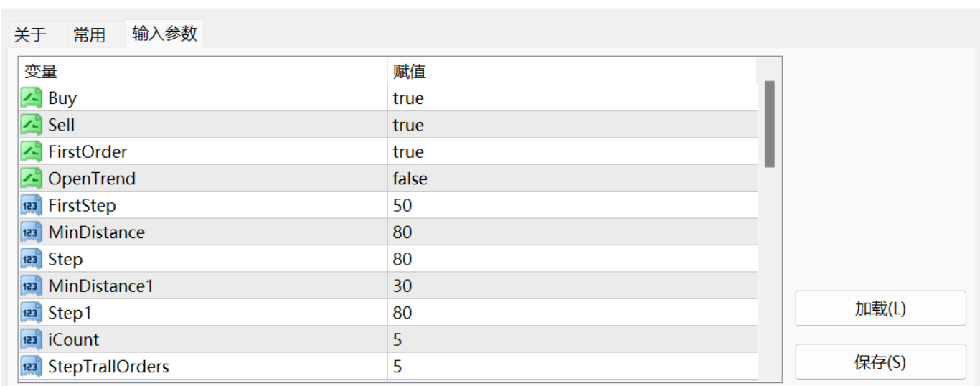Click the boolean icon beside Sell

31,125
